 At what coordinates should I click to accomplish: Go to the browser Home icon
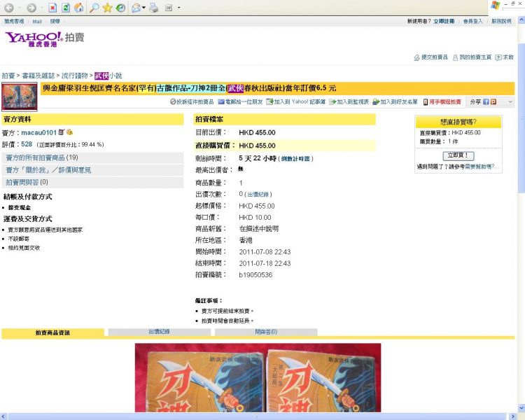click(x=78, y=8)
